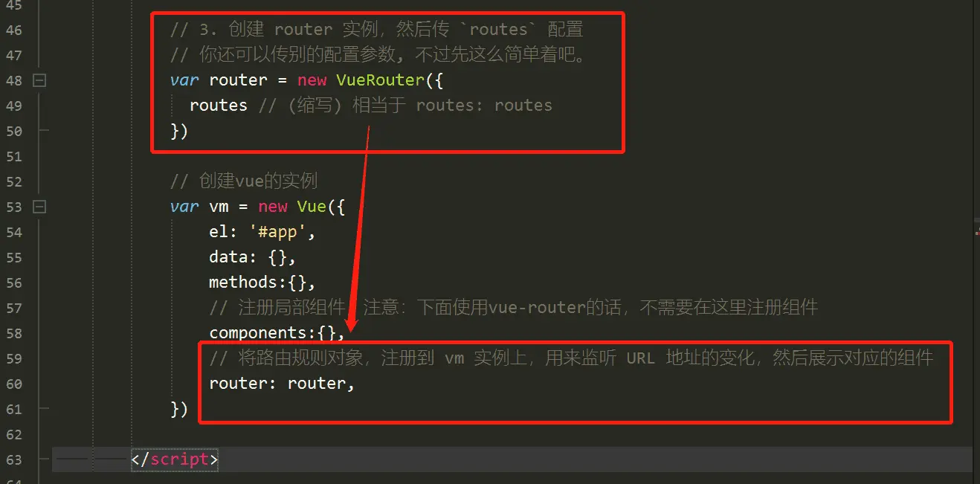Image resolution: width=980 pixels, height=484 pixels.
Task: Click the fold end marker at line 61
Action: [x=42, y=409]
